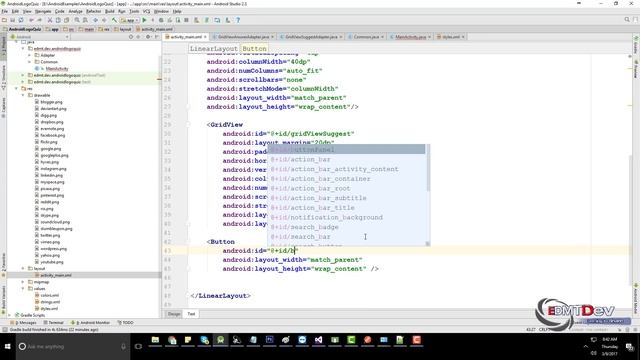Select @id/notification_background suggestion
Screen dimensions: 640x360
tap(347, 218)
